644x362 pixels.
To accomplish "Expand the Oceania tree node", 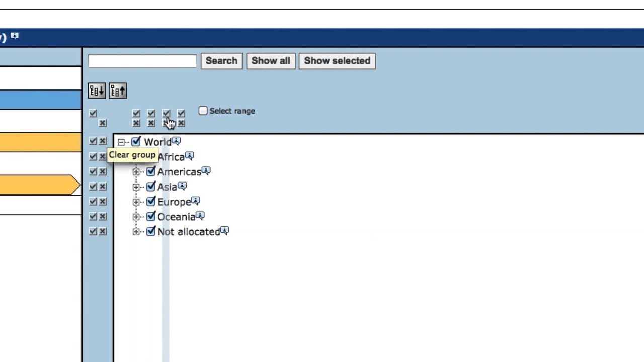I will click(x=136, y=217).
